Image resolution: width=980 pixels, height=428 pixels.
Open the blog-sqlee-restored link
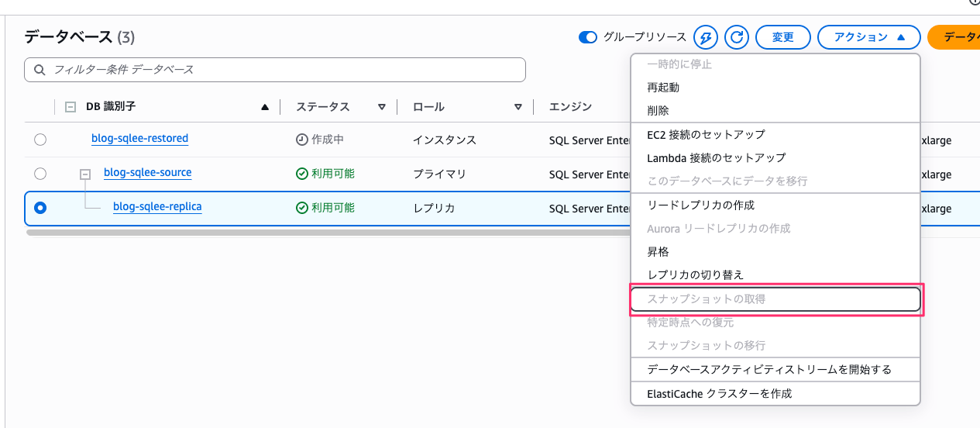(139, 139)
